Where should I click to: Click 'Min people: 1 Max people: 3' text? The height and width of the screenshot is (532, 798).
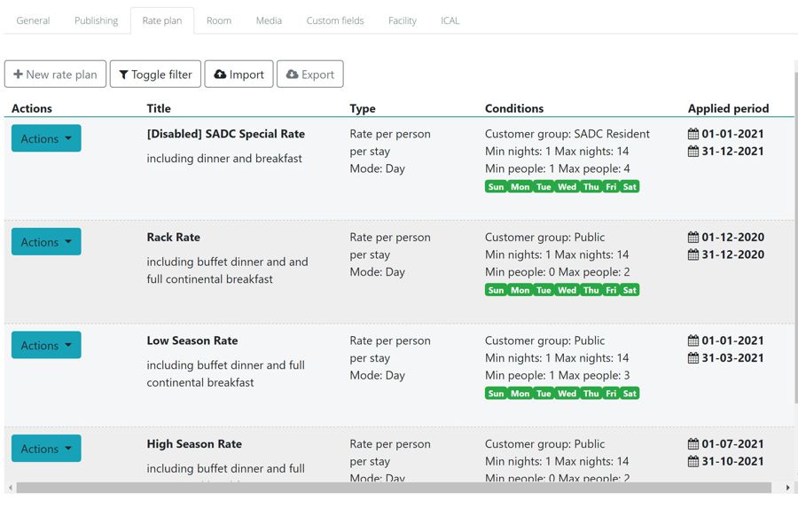tap(558, 375)
